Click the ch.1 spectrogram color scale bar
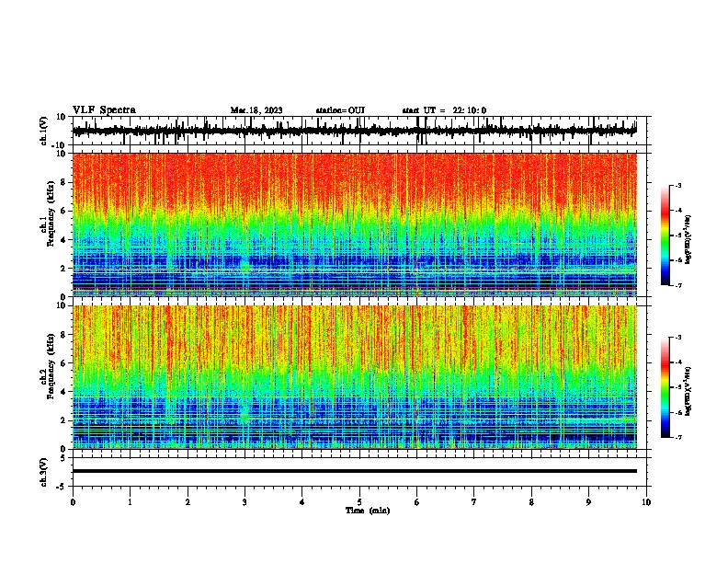Image resolution: width=728 pixels, height=563 pixels. coord(665,236)
